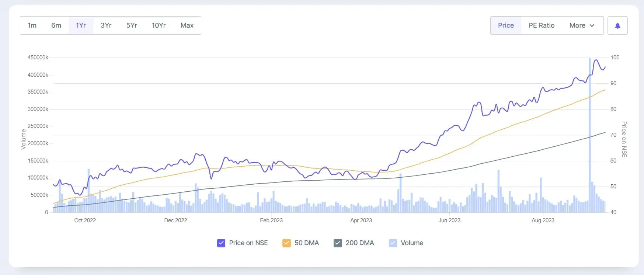Open the More dropdown menu
The image size is (644, 275).
[x=582, y=25]
